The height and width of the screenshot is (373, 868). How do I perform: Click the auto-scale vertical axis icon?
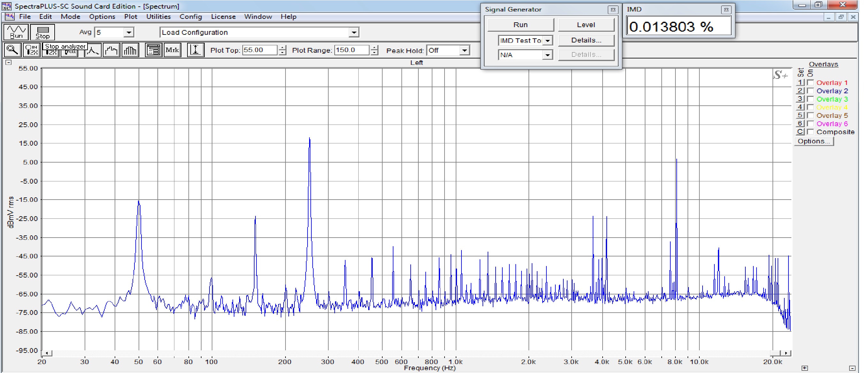coord(195,50)
